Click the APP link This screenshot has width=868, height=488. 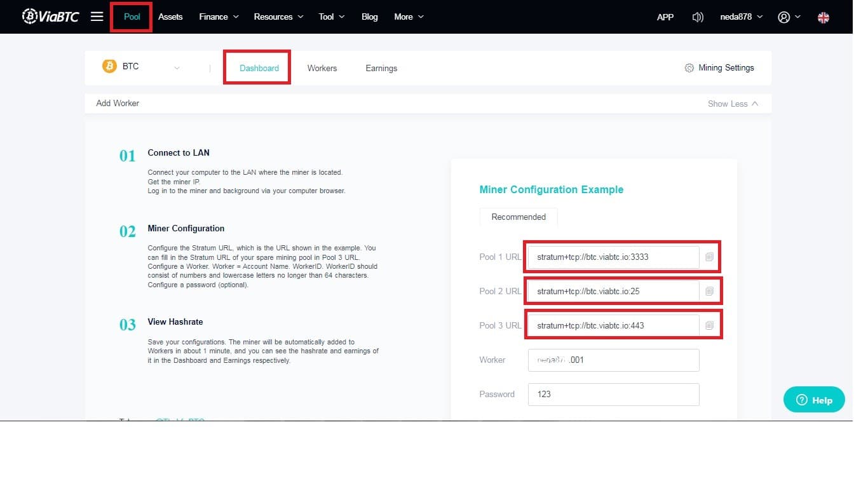(x=665, y=17)
